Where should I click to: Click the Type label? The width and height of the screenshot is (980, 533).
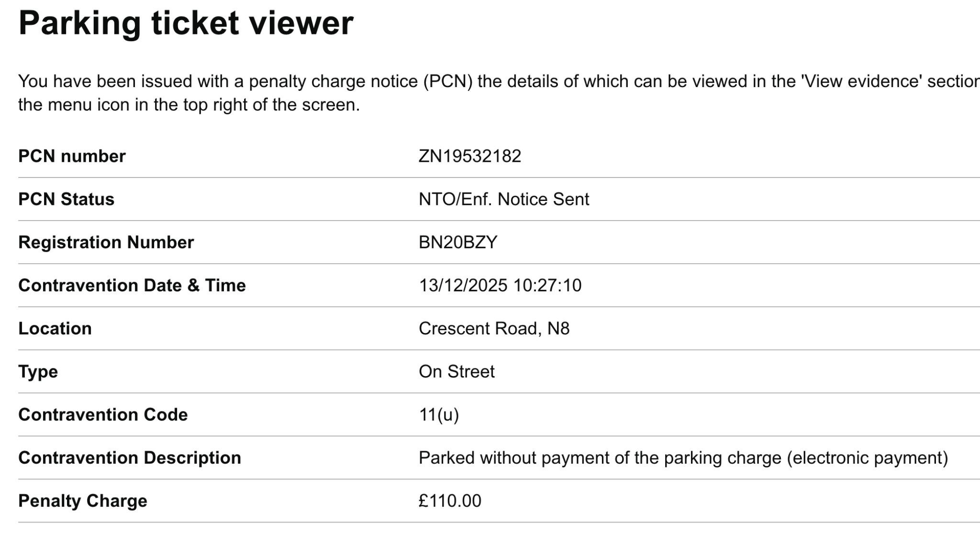click(38, 372)
